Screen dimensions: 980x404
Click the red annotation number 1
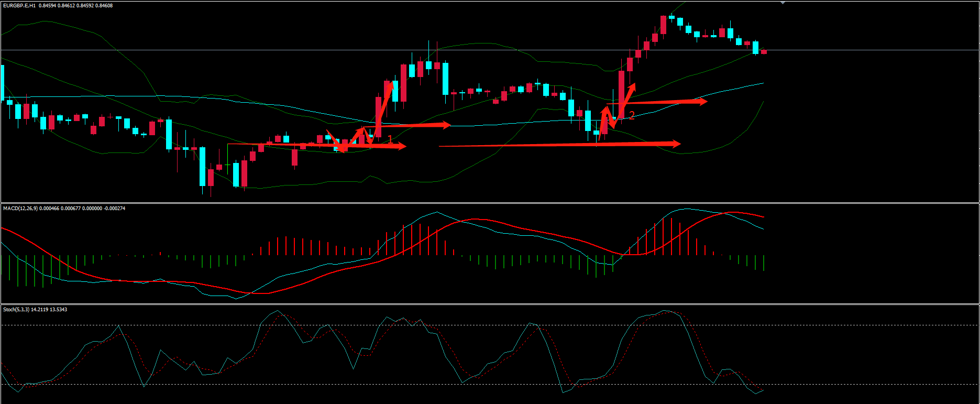(390, 139)
